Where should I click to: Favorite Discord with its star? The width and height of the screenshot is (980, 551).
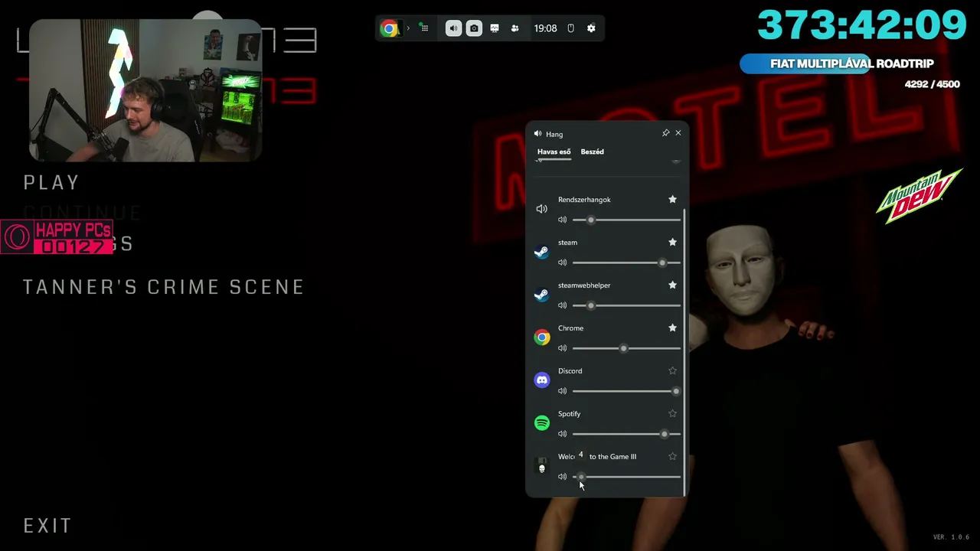(x=672, y=371)
